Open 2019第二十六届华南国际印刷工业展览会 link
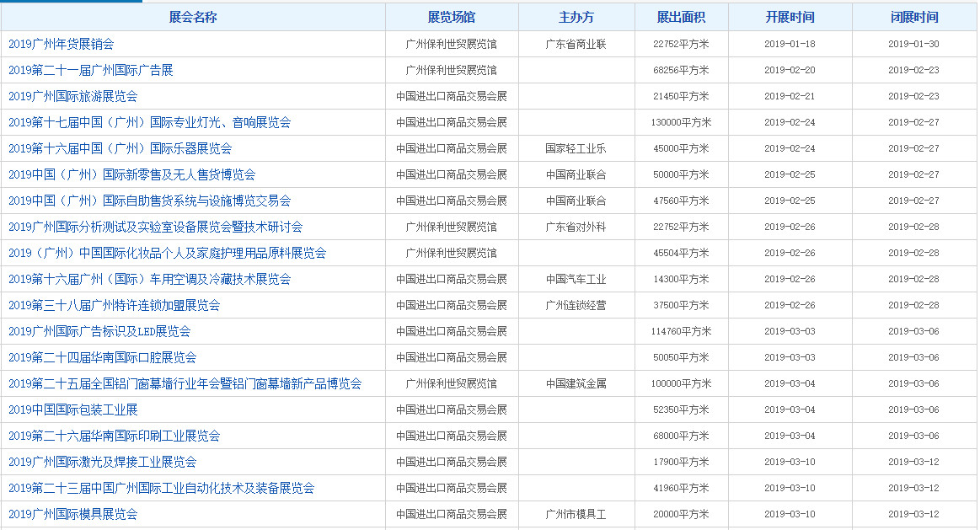 click(115, 436)
